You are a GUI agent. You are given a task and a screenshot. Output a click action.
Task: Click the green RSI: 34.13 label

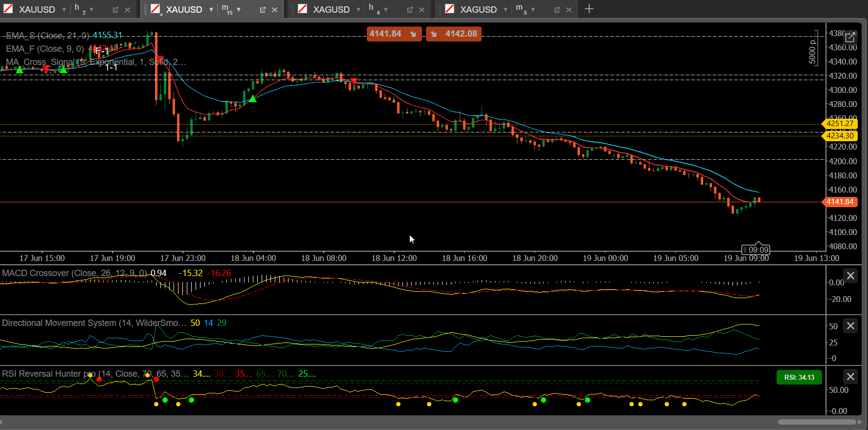click(799, 377)
